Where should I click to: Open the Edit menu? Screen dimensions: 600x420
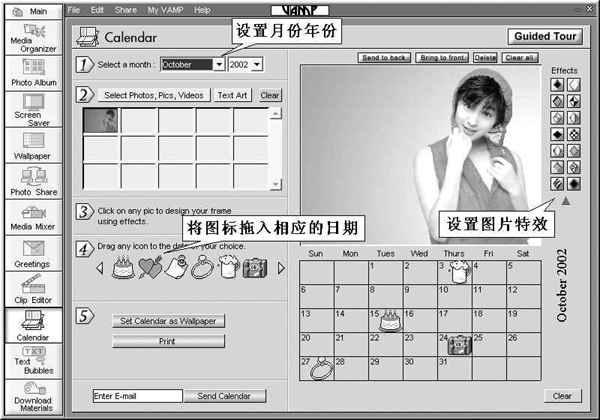pyautogui.click(x=97, y=10)
